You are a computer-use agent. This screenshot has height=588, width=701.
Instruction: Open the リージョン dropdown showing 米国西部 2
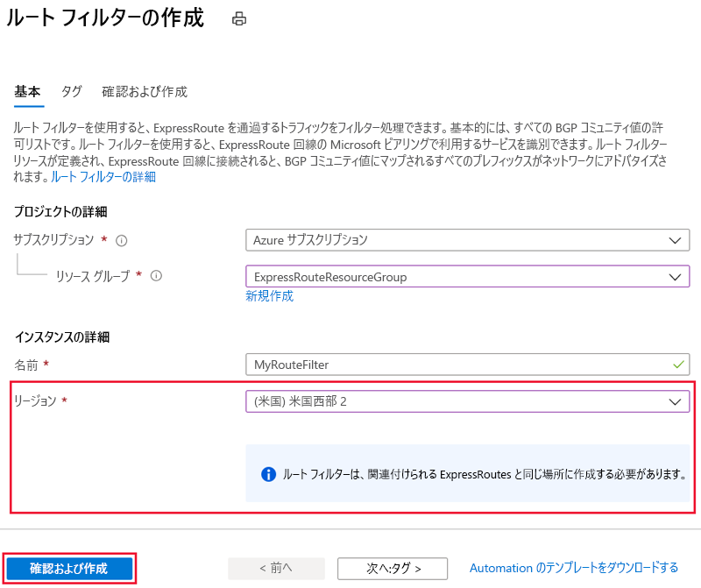[x=468, y=401]
